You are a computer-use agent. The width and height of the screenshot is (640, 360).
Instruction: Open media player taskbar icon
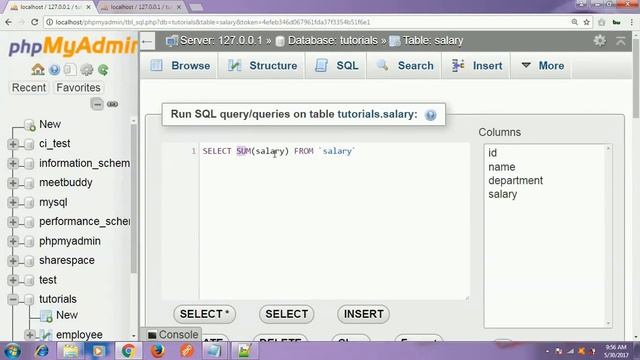98,351
